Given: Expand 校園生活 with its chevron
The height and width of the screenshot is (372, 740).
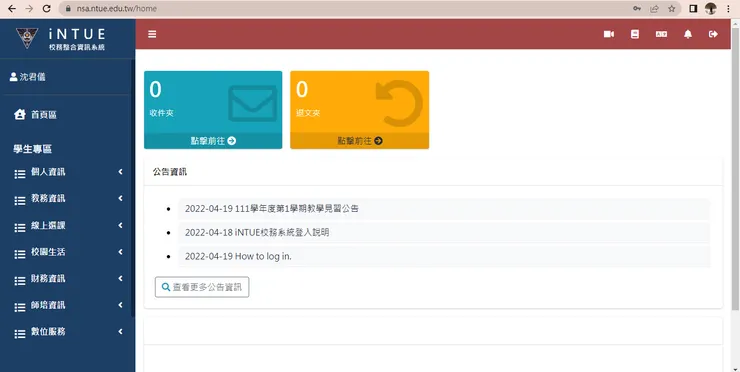Looking at the screenshot, I should 120,252.
